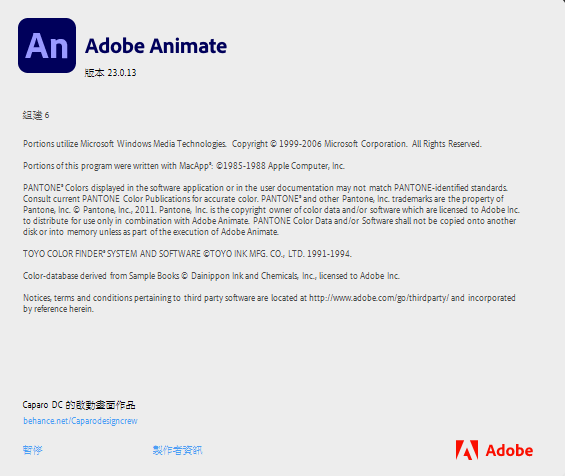Click the Dainippon Ink and Chemicals line
This screenshot has height=476, width=565.
pyautogui.click(x=211, y=276)
